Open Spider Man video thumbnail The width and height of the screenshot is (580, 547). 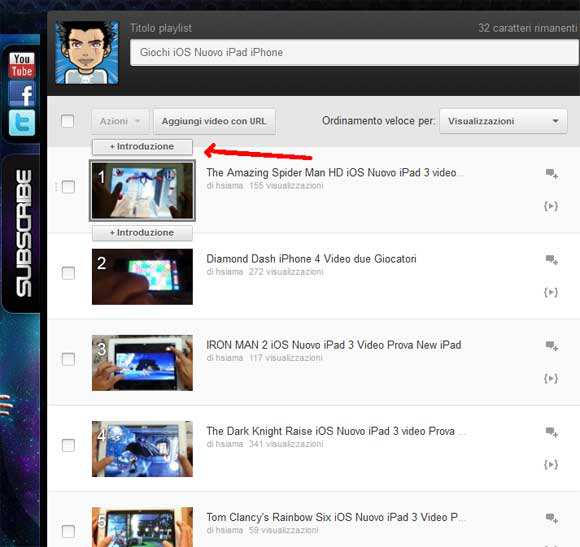[142, 190]
